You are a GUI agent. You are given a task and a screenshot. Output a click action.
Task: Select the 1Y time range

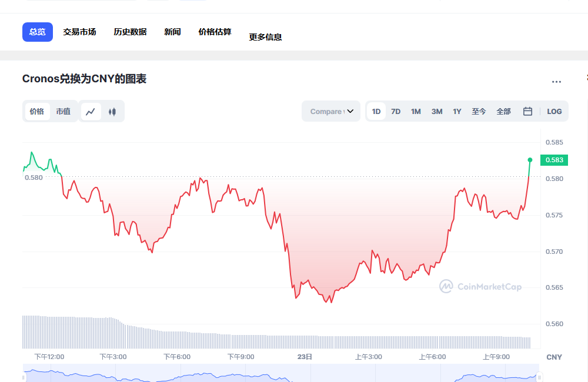(457, 111)
